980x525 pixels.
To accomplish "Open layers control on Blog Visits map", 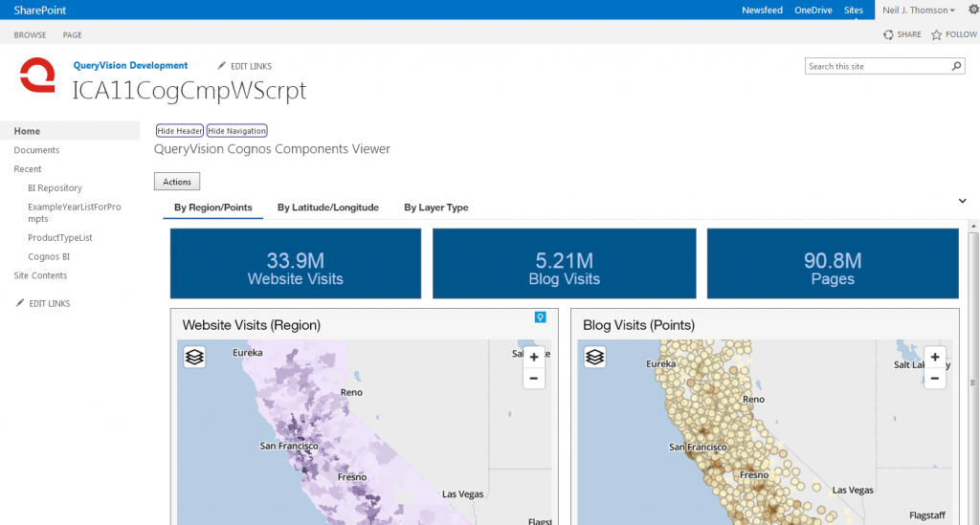I will [595, 357].
